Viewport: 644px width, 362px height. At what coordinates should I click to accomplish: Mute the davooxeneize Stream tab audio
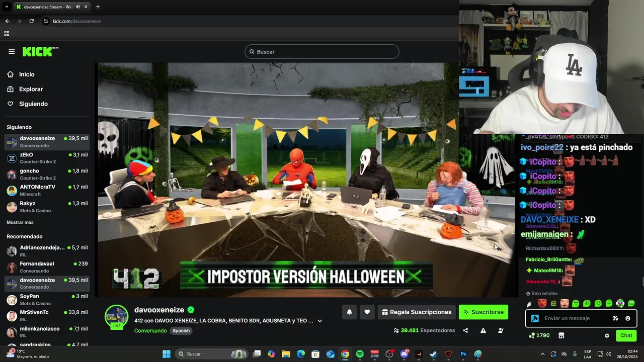click(x=77, y=7)
